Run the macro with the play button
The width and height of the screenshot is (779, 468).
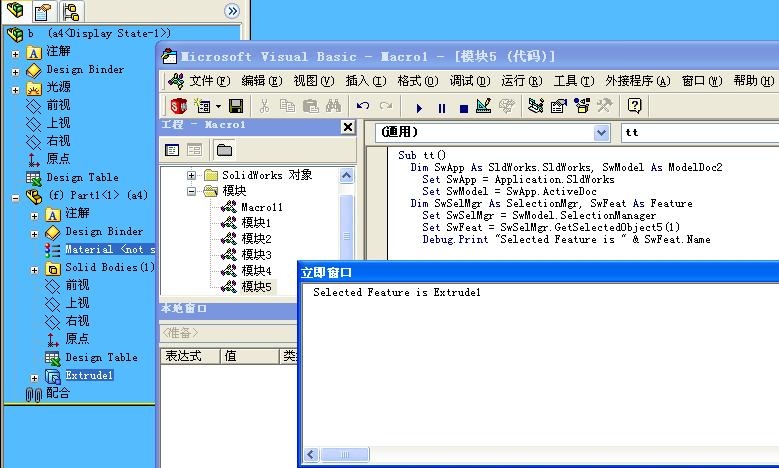tap(419, 108)
